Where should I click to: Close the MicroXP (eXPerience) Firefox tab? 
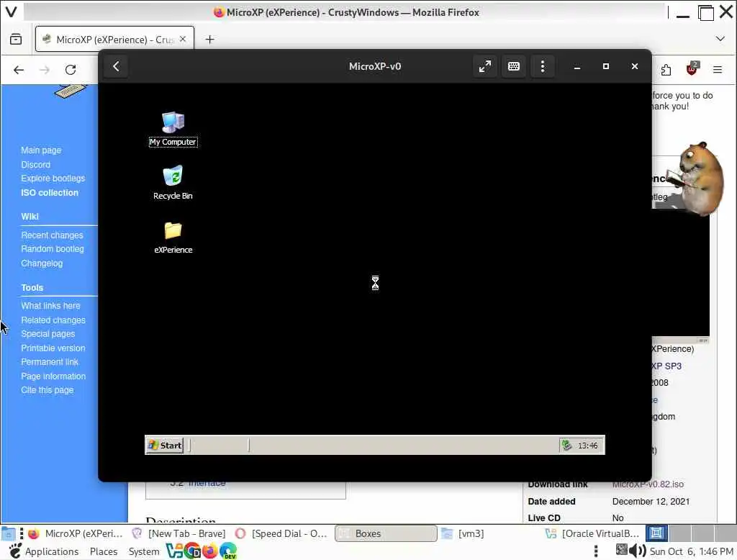183,39
